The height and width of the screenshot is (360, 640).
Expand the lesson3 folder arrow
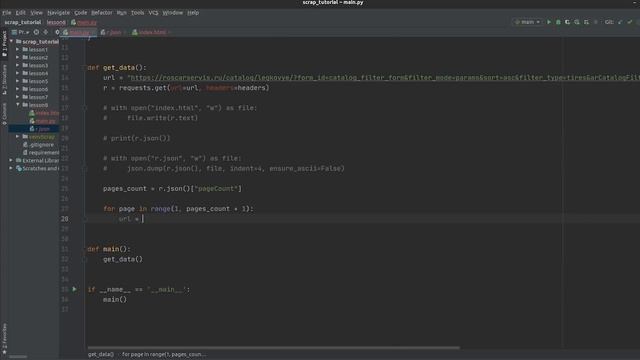pyautogui.click(x=18, y=65)
